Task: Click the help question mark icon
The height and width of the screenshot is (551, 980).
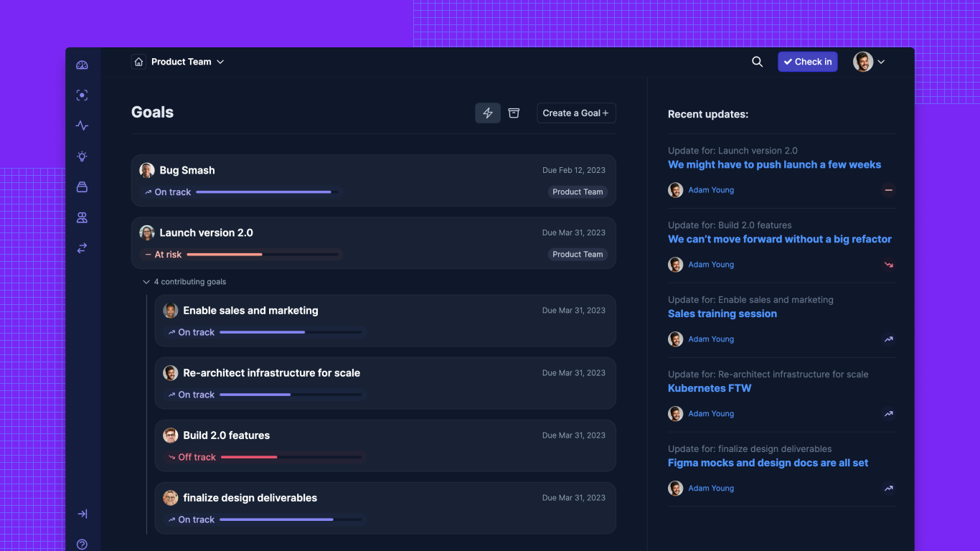Action: [x=82, y=545]
